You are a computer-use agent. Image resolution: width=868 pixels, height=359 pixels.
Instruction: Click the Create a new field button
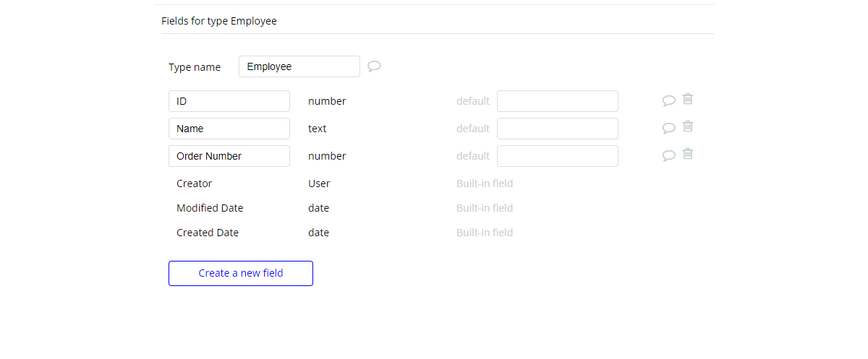[241, 273]
